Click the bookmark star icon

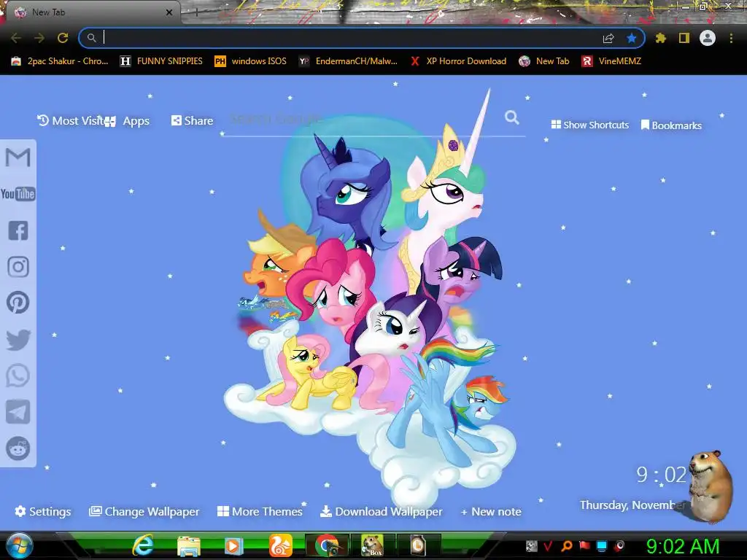click(632, 38)
